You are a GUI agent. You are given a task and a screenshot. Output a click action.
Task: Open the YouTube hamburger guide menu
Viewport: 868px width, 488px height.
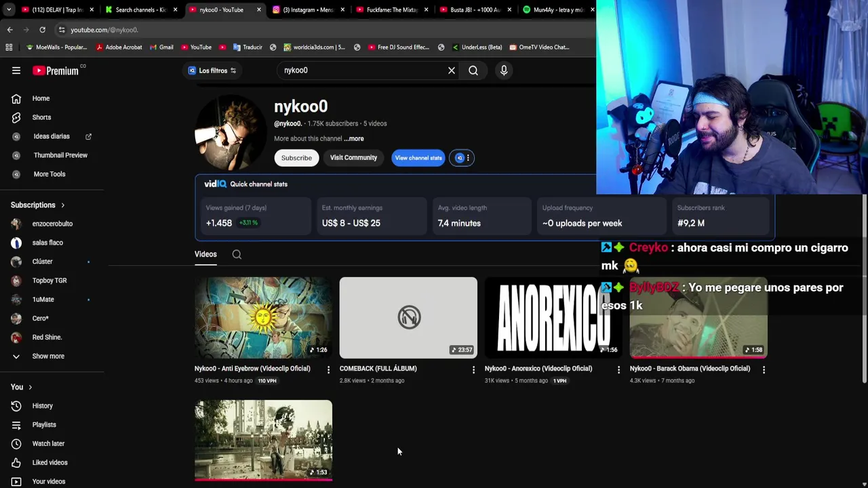16,70
